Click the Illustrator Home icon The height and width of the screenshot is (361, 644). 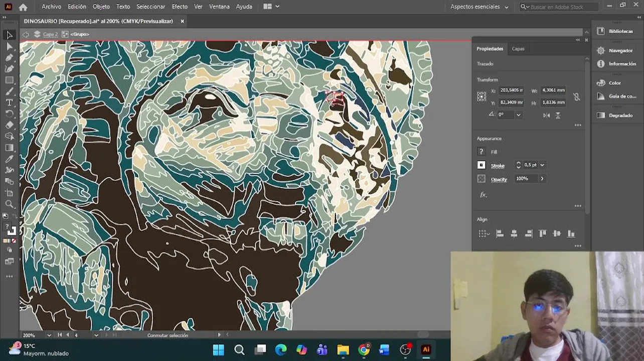(x=23, y=7)
